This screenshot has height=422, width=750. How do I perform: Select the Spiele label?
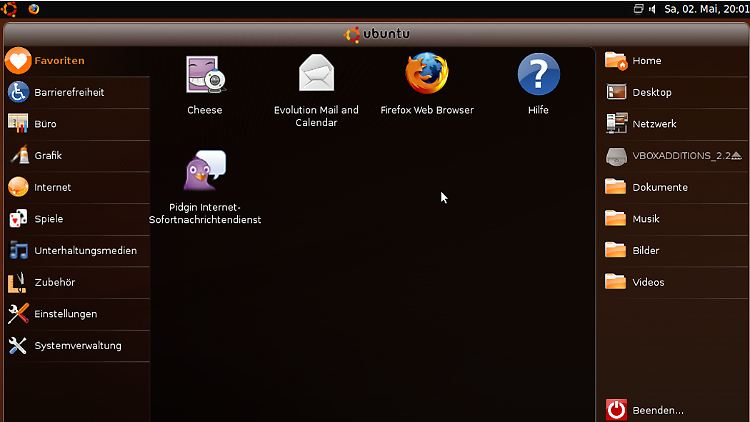click(49, 219)
